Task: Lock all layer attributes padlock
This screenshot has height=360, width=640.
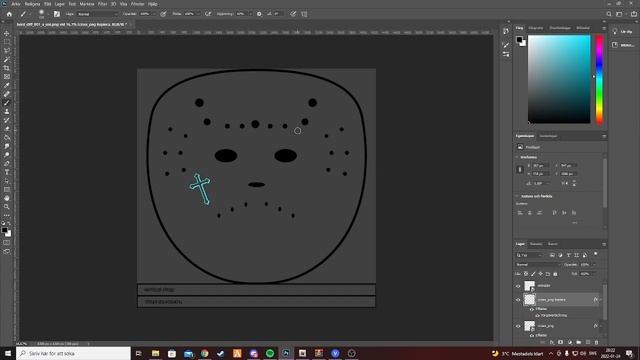Action: click(x=555, y=274)
